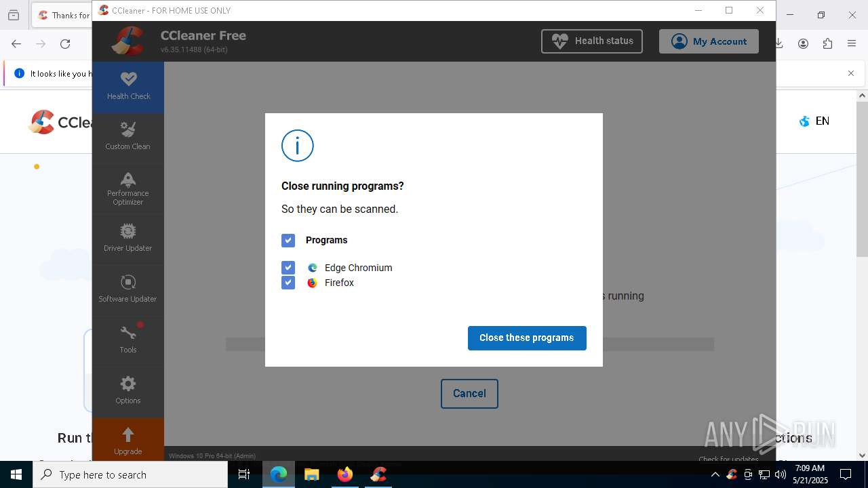Image resolution: width=868 pixels, height=488 pixels.
Task: Open the Options gear section
Action: [128, 391]
